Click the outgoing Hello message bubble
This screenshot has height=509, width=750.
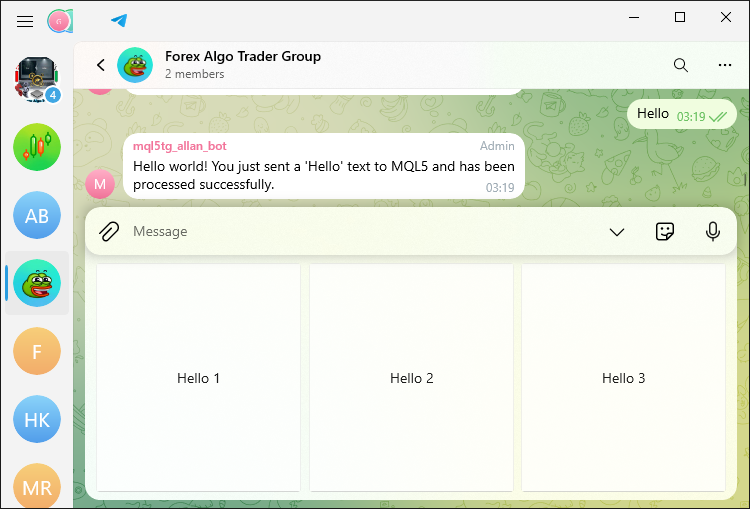click(682, 114)
